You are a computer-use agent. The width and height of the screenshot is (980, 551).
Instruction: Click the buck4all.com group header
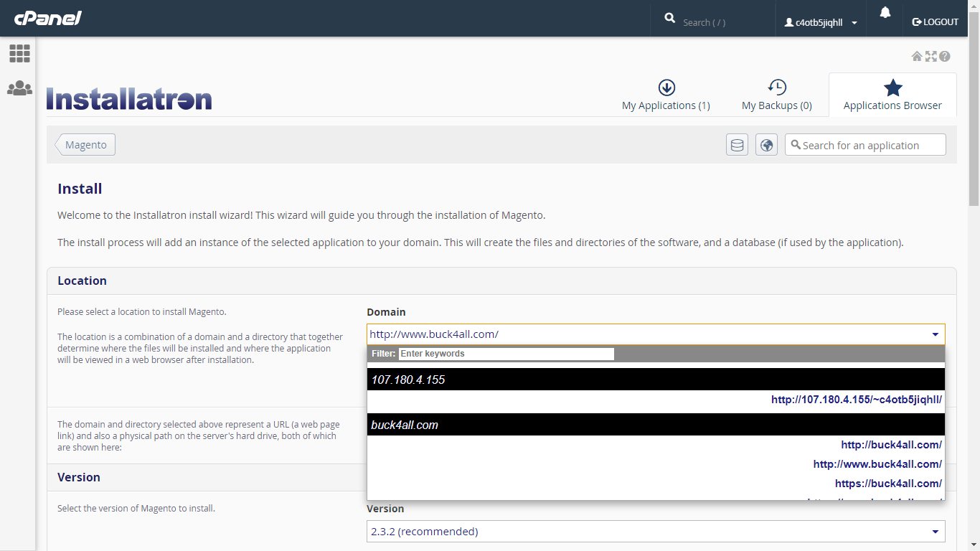656,425
